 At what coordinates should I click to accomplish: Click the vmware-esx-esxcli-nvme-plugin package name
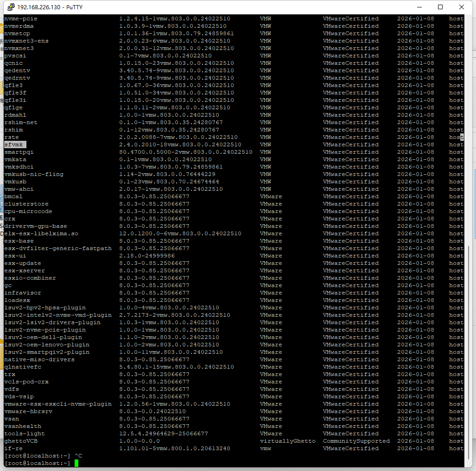tap(57, 404)
